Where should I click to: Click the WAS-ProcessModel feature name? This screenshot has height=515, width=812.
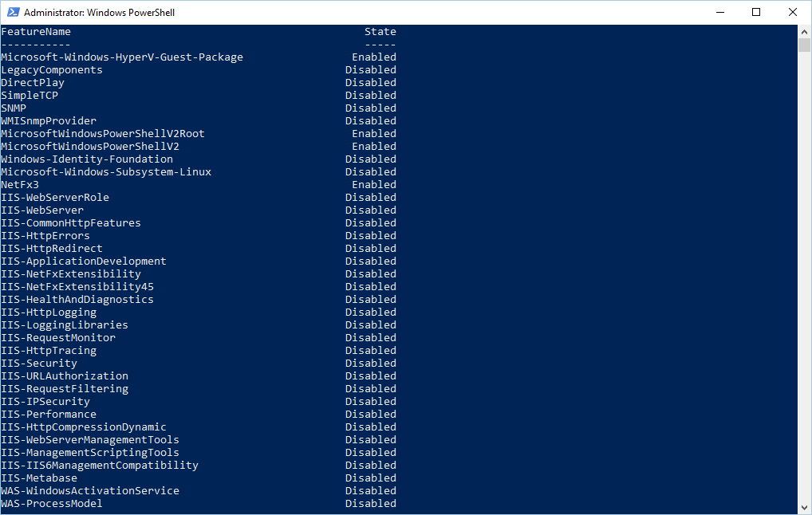(x=52, y=504)
